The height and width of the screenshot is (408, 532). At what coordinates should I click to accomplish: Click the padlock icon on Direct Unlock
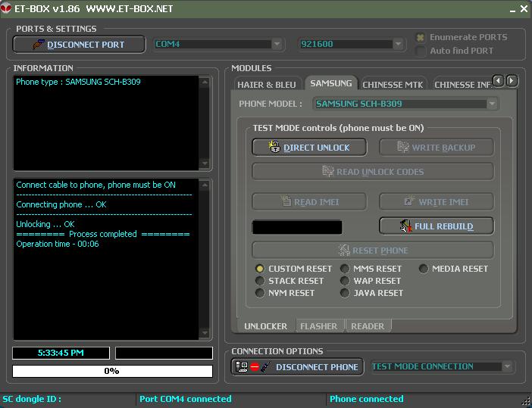tap(274, 147)
